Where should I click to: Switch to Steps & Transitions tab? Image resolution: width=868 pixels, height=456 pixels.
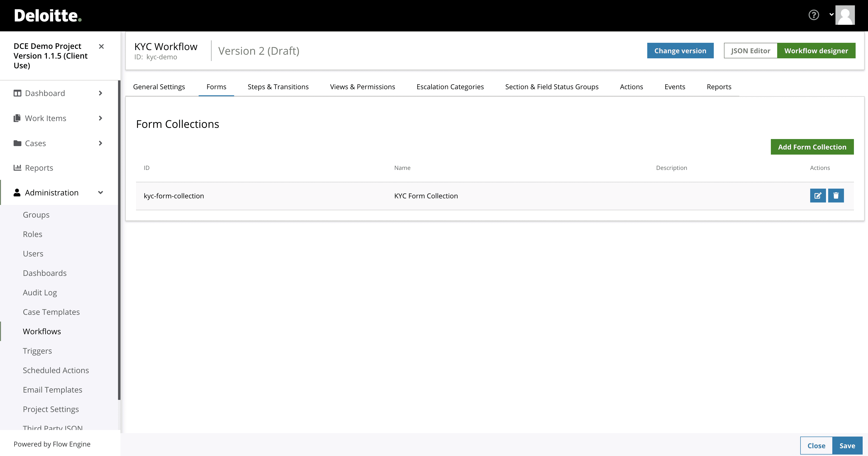point(278,87)
